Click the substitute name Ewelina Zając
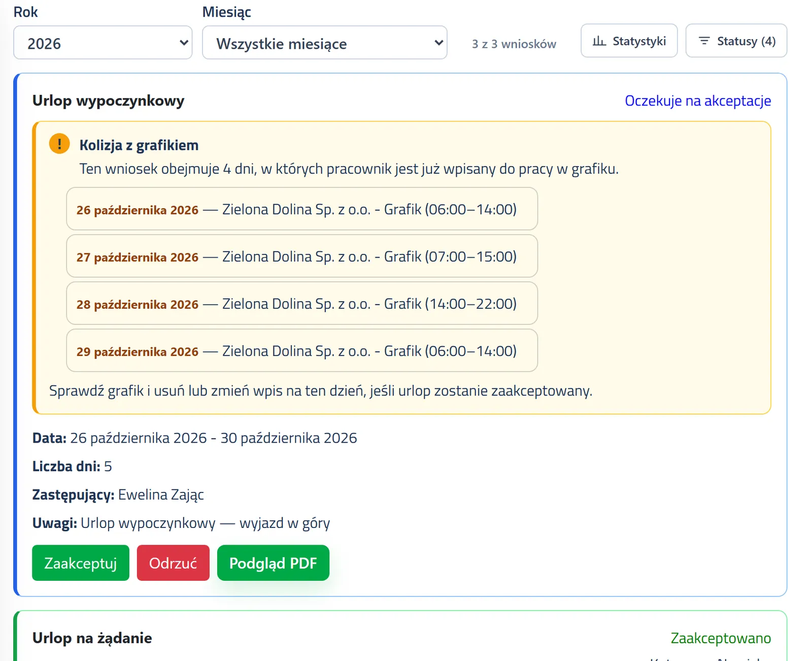The height and width of the screenshot is (661, 812). (x=161, y=494)
